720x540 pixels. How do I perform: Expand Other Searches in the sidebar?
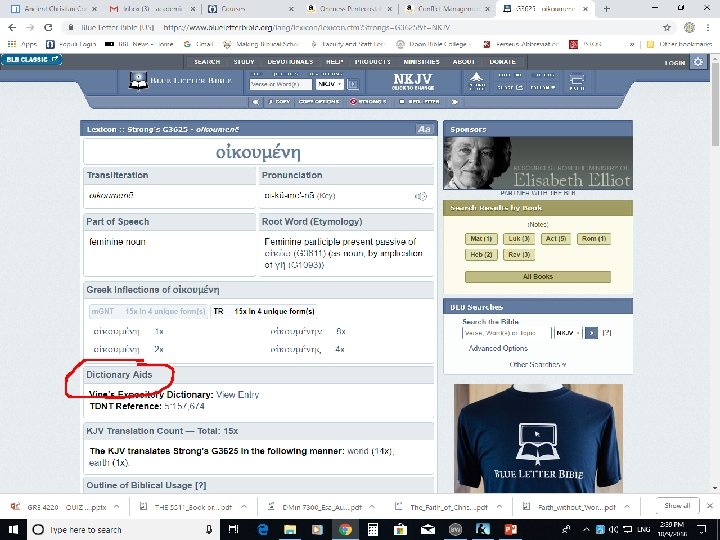(538, 365)
